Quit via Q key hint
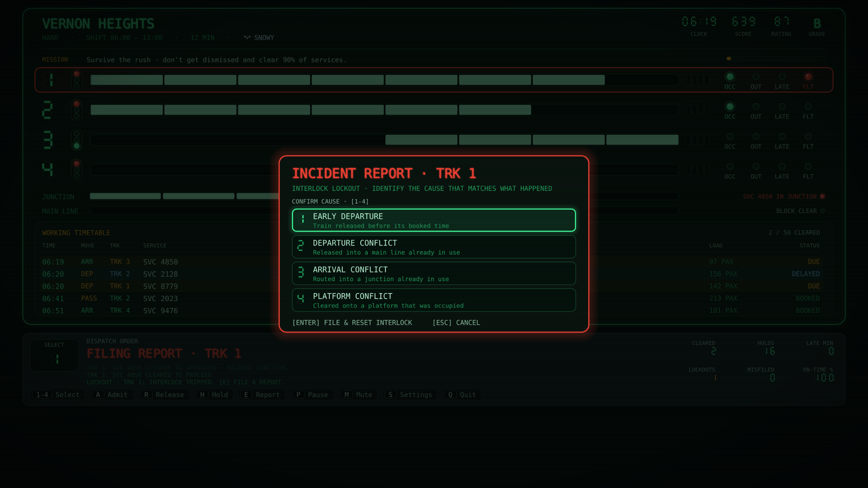 [460, 395]
